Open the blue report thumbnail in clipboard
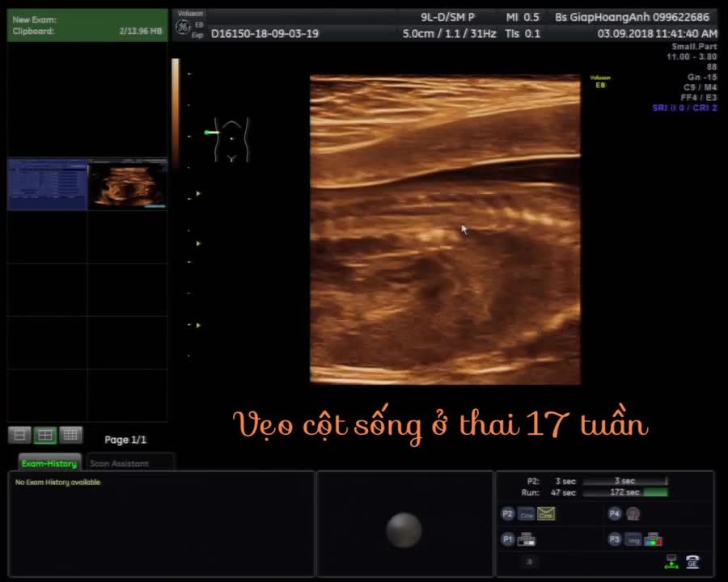The height and width of the screenshot is (582, 728). point(47,185)
